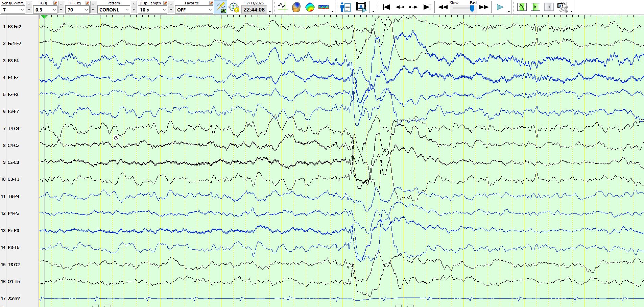This screenshot has height=307, width=644.
Task: Edit Favorite presets with the pencil icon
Action: (x=211, y=3)
